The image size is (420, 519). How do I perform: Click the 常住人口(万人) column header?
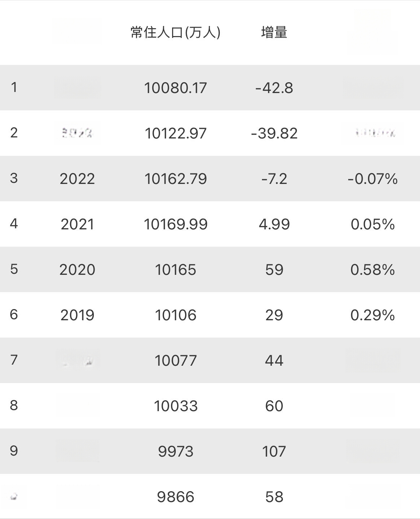tap(175, 32)
